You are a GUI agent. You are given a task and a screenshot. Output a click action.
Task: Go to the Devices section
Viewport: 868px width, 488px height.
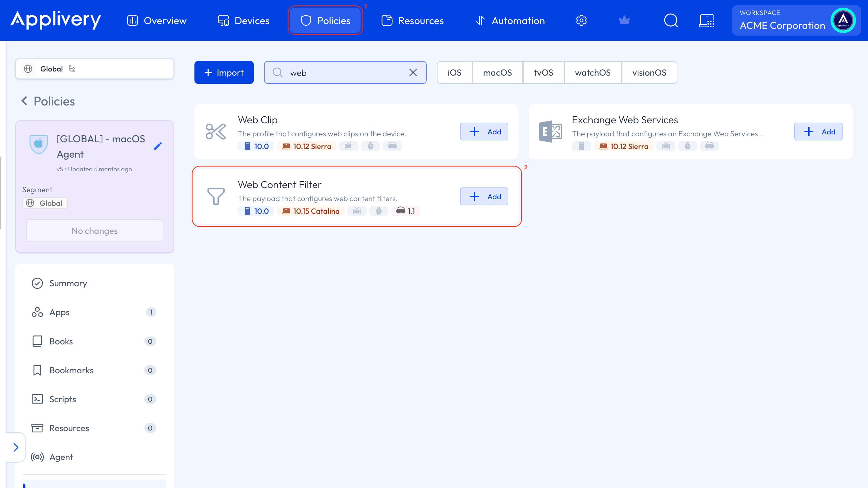pyautogui.click(x=244, y=21)
